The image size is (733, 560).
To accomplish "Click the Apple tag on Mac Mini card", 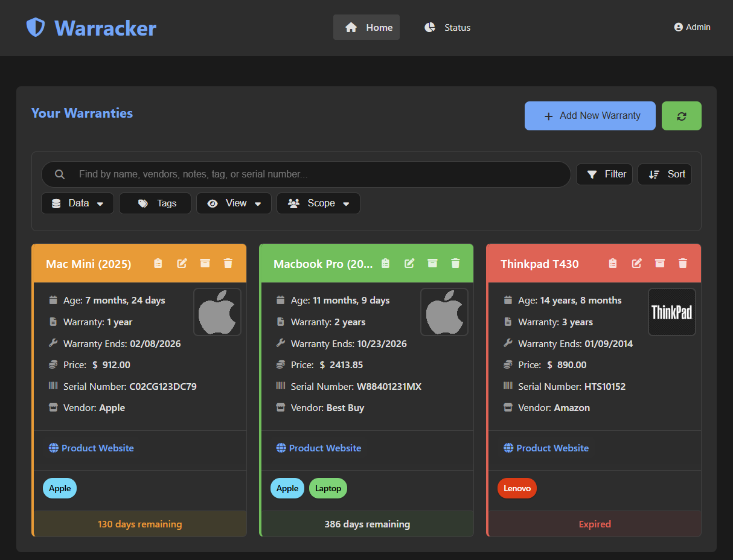I will click(x=60, y=488).
